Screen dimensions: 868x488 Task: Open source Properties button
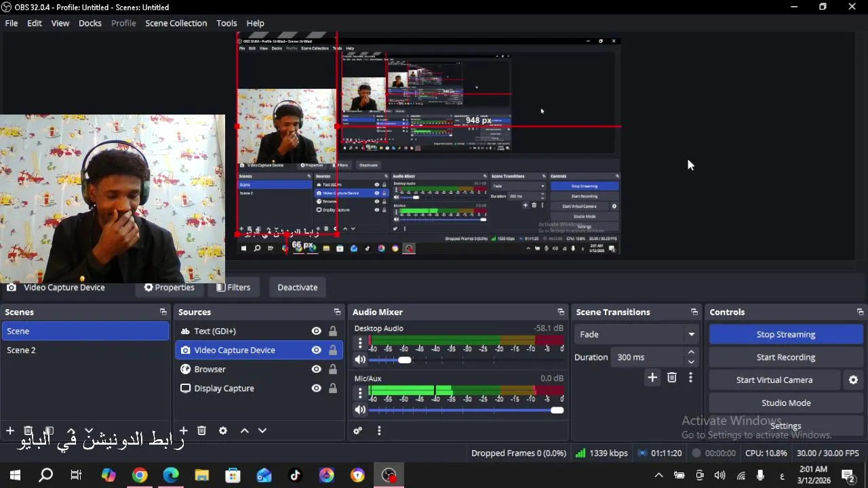170,287
